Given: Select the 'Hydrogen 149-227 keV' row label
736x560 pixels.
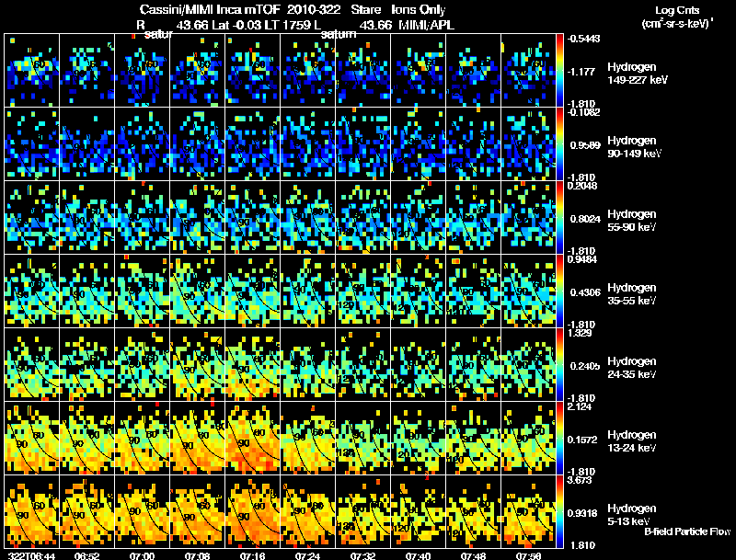Looking at the screenshot, I should 638,74.
